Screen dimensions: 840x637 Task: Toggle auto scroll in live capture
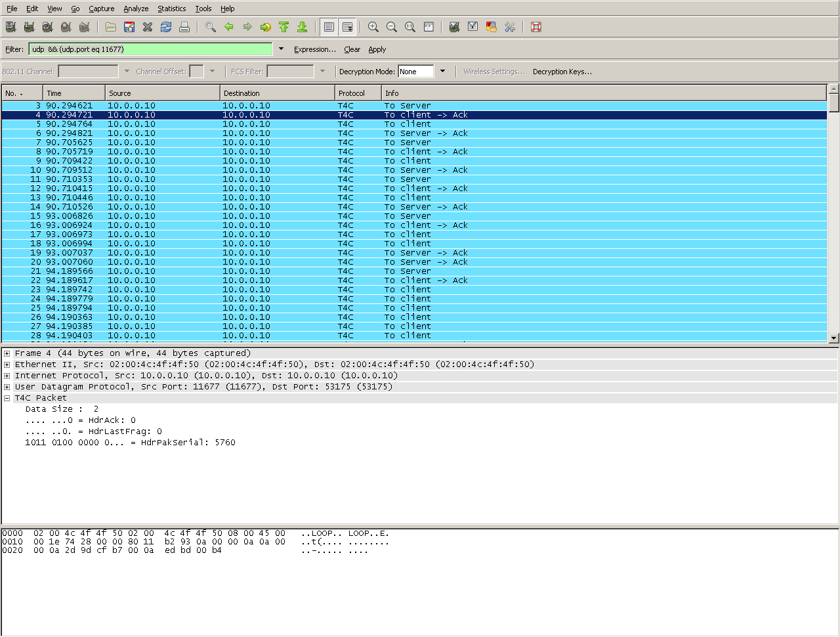347,27
